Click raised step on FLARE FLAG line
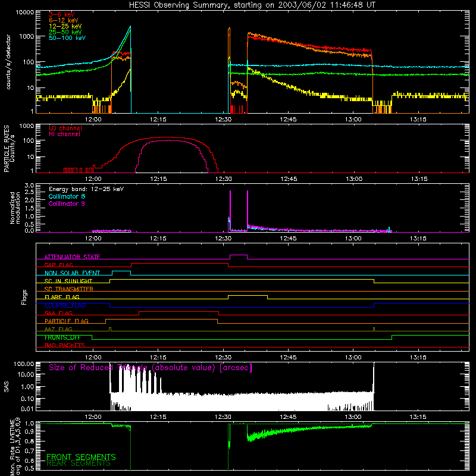Image resolution: width=476 pixels, height=476 pixels. tap(248, 296)
